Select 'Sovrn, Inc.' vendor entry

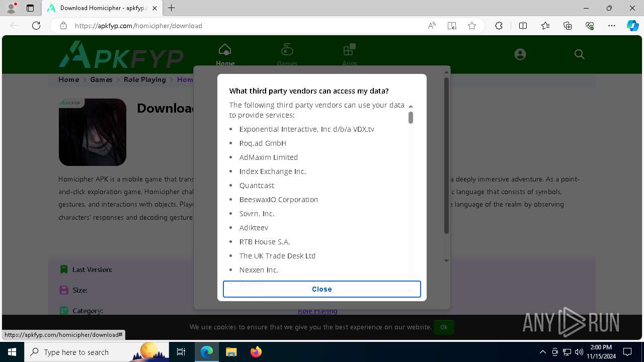pyautogui.click(x=257, y=214)
